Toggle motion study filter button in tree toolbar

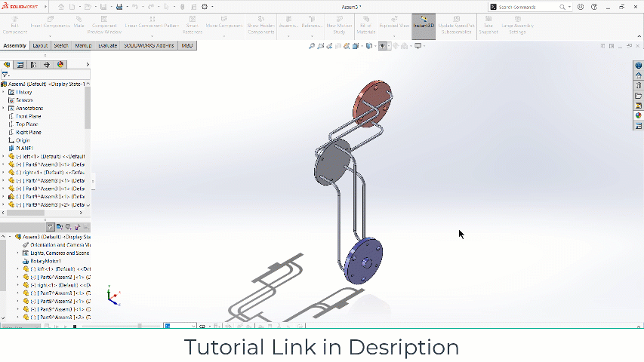point(50,227)
